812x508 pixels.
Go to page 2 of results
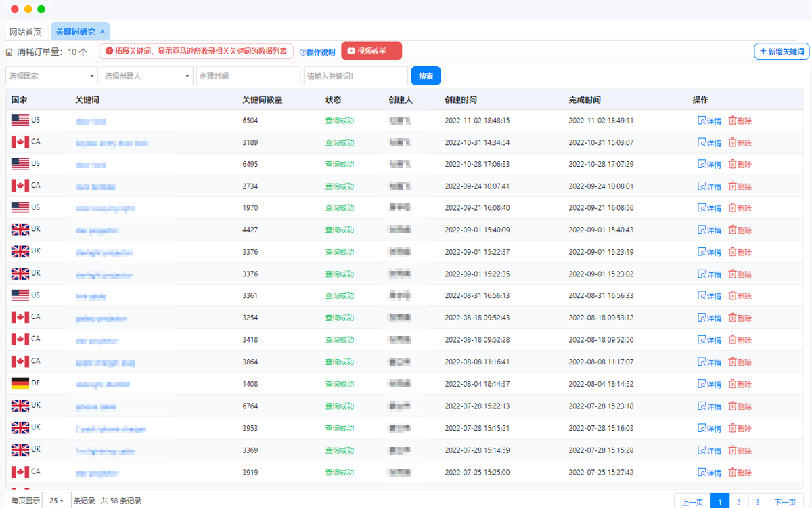coord(738,502)
